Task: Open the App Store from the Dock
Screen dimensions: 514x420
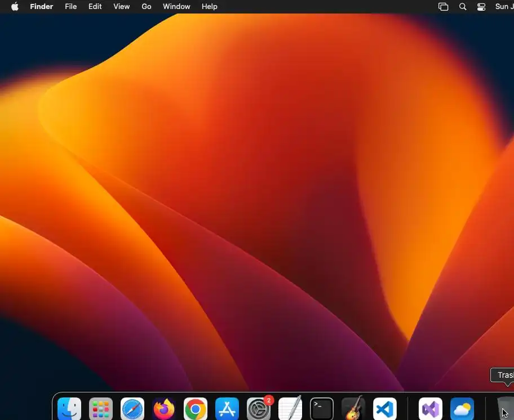Action: click(227, 409)
